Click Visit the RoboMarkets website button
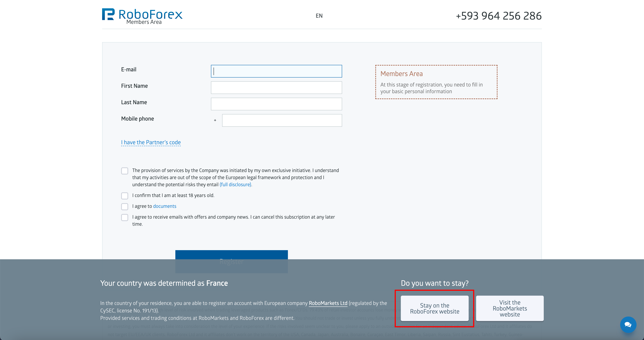 (x=510, y=308)
